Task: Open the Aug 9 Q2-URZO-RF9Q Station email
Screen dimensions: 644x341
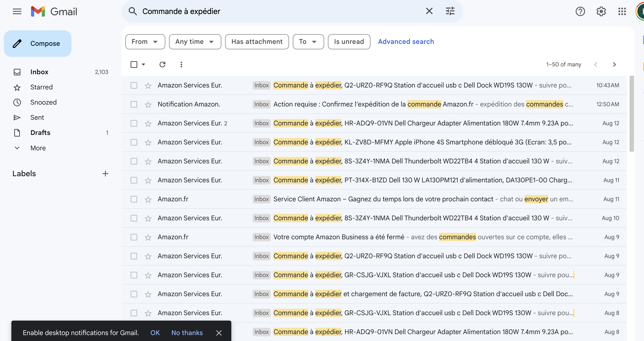Action: pyautogui.click(x=374, y=256)
